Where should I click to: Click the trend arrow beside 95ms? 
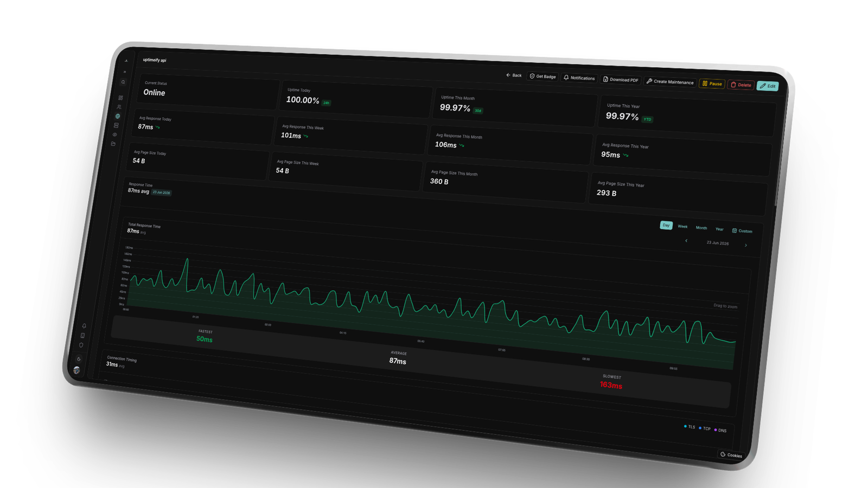point(626,156)
